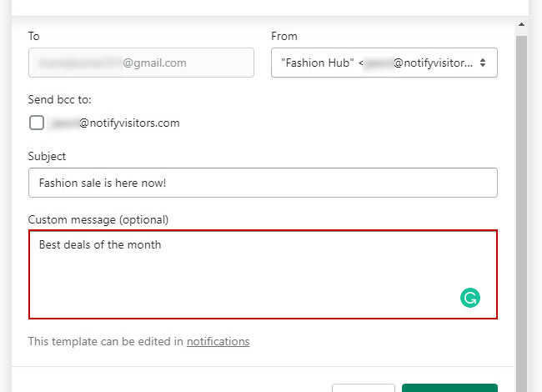The width and height of the screenshot is (542, 392).
Task: Click the "Subject" field label
Action: click(47, 156)
